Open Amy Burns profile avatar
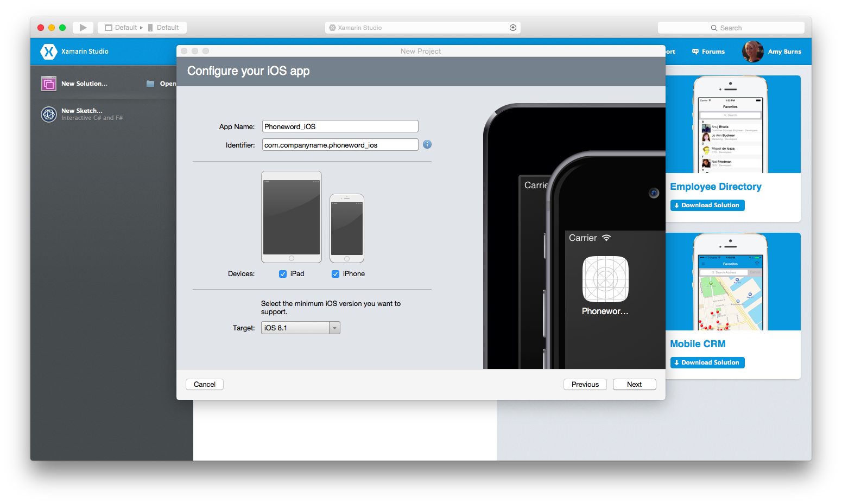The image size is (842, 504). [752, 52]
